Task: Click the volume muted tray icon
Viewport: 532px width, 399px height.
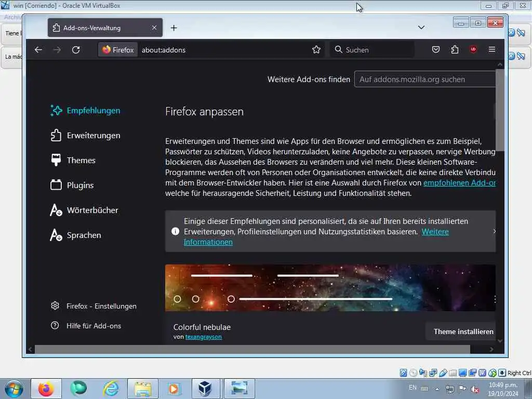Action: [475, 389]
